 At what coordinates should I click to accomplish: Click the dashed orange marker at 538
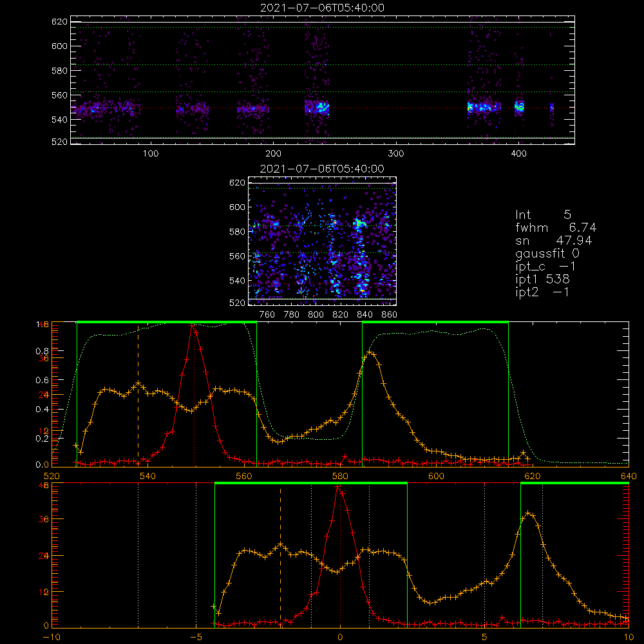(138, 394)
